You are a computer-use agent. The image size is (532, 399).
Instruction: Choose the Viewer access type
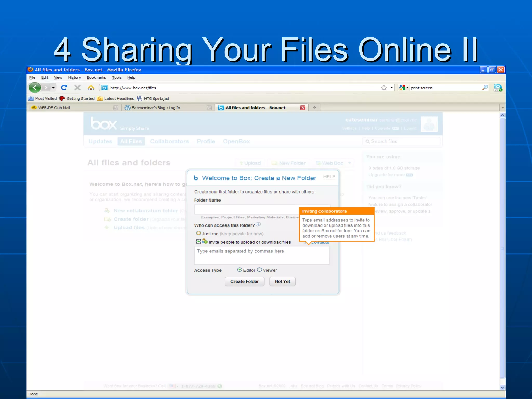[260, 270]
